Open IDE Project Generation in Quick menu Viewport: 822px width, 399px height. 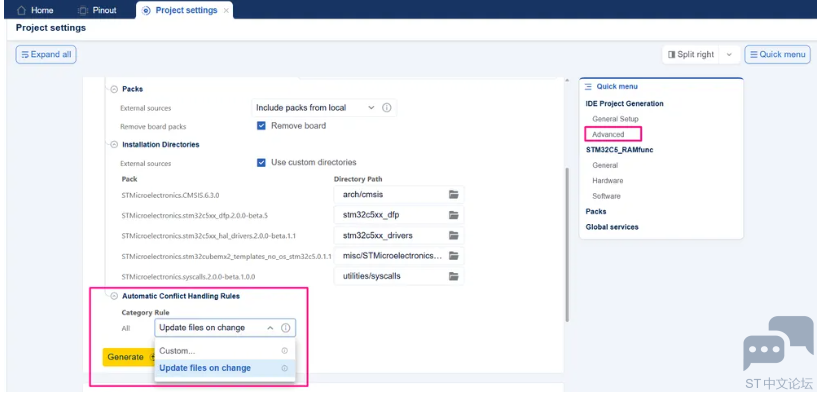624,104
